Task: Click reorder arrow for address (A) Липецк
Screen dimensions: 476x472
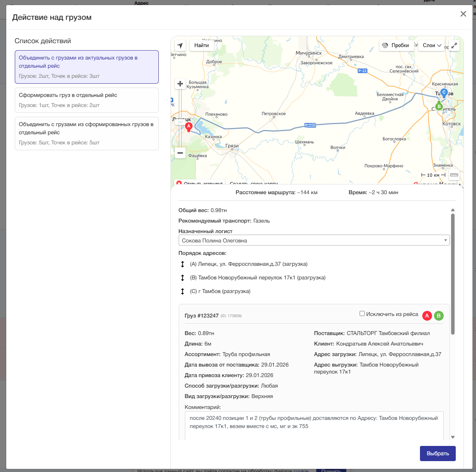Action: click(182, 264)
